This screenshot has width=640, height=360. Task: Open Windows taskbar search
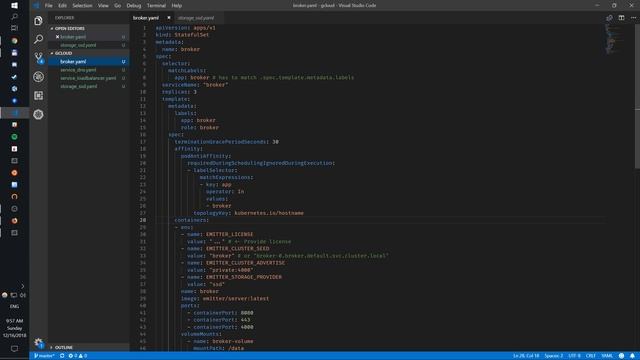click(14, 17)
